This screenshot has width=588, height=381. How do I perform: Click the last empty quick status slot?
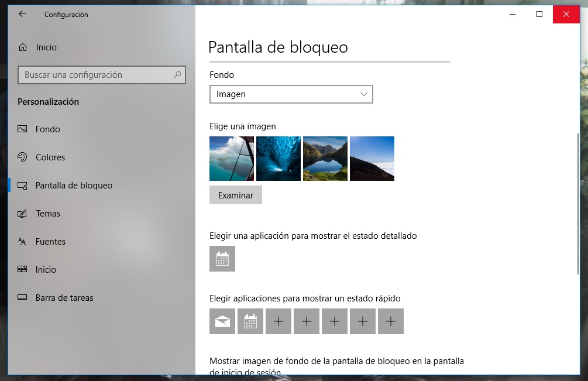coord(390,321)
